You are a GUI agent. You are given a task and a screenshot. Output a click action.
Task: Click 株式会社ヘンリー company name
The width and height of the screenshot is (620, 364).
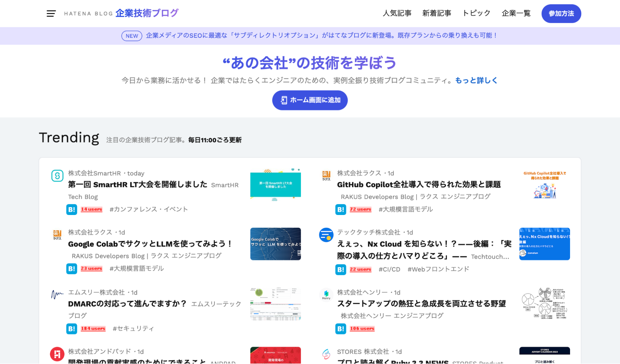(x=362, y=292)
